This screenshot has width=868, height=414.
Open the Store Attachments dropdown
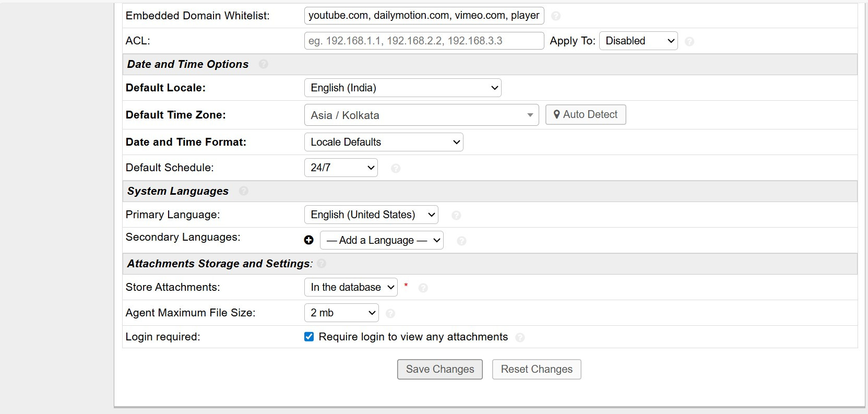tap(351, 287)
